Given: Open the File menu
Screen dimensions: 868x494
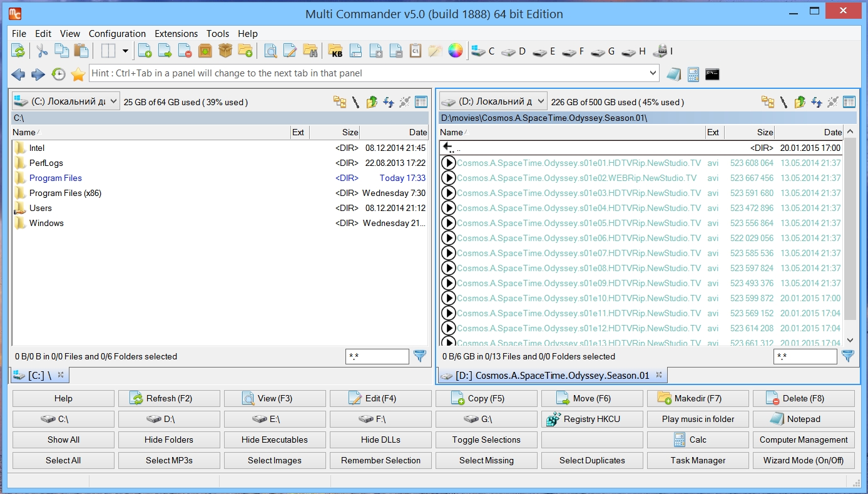Looking at the screenshot, I should pos(19,34).
